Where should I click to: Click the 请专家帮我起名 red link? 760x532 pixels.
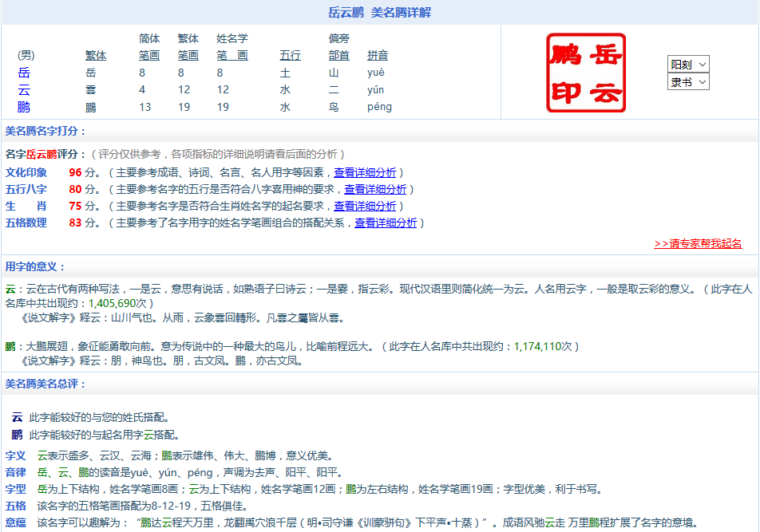coord(698,243)
